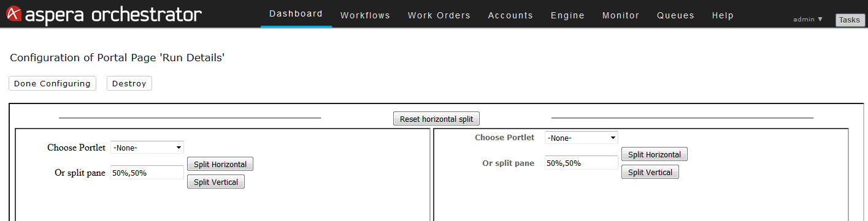This screenshot has height=221, width=868.
Task: Open left pane Choose Portlet dropdown
Action: tap(147, 148)
